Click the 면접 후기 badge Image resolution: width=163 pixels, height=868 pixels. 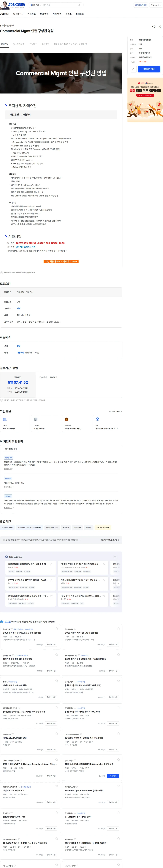coord(8,496)
